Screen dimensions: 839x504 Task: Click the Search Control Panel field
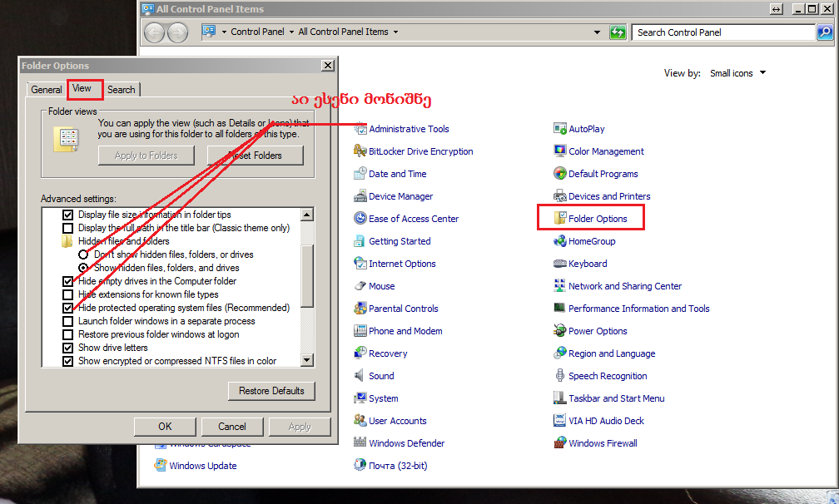723,32
